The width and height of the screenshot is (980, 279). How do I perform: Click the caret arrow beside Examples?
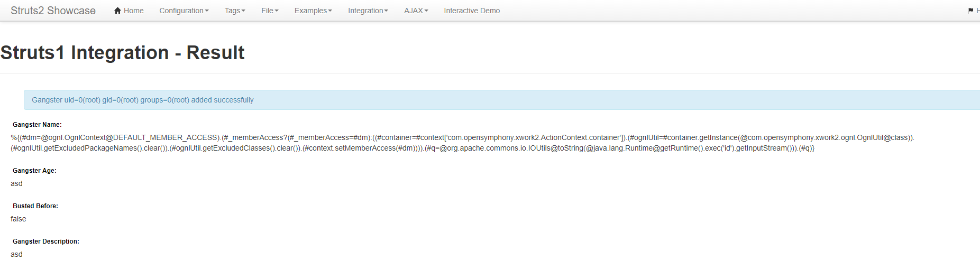tap(330, 11)
